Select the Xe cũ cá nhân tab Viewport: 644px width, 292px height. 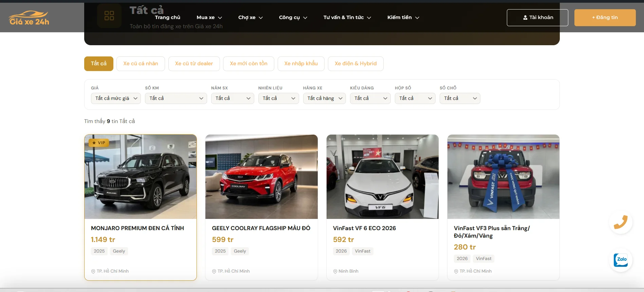pyautogui.click(x=141, y=64)
